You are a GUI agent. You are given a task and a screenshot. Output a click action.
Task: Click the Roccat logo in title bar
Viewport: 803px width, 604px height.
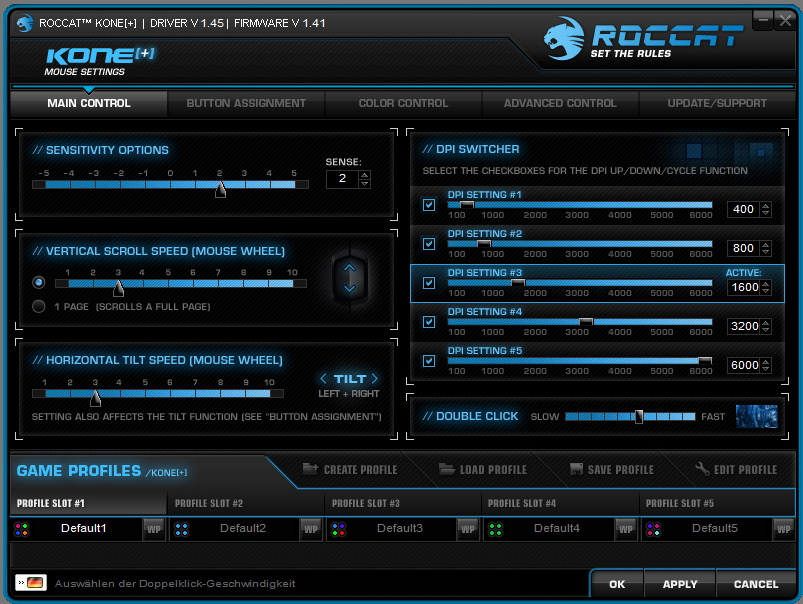coord(24,23)
